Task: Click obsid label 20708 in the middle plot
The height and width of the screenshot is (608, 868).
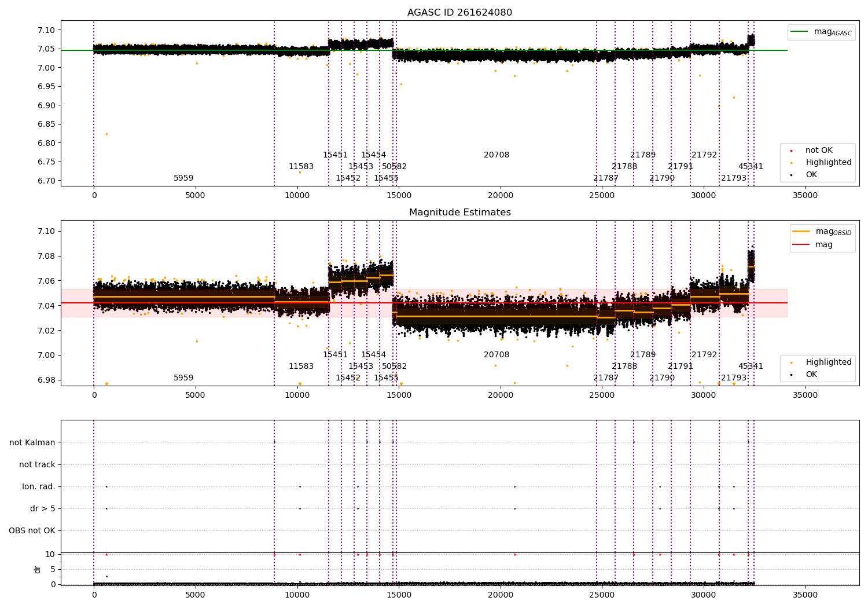Action: point(496,355)
